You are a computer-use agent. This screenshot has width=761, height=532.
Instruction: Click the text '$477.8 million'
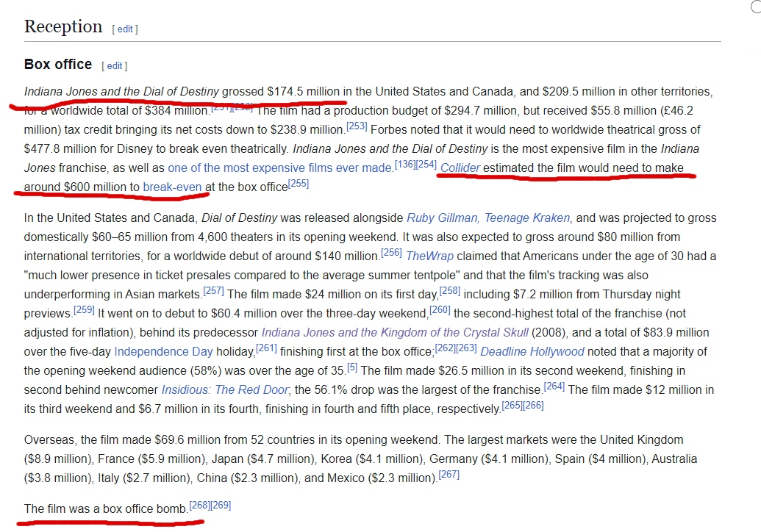click(60, 149)
